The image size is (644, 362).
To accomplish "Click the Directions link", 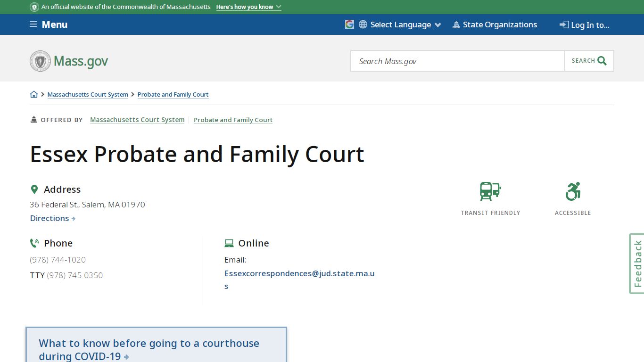I will pos(53,218).
